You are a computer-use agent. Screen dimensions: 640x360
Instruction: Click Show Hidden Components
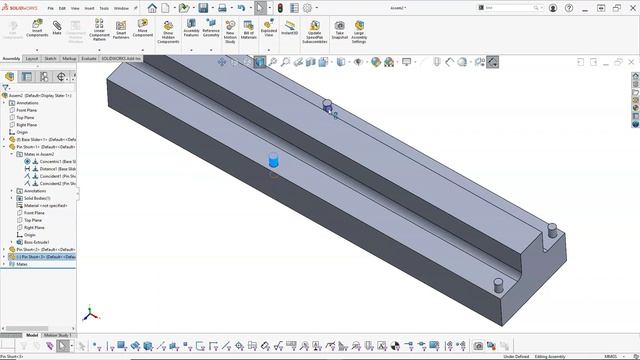point(168,32)
